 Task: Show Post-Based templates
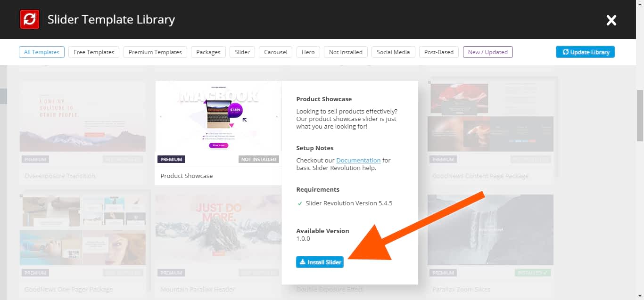tap(439, 52)
